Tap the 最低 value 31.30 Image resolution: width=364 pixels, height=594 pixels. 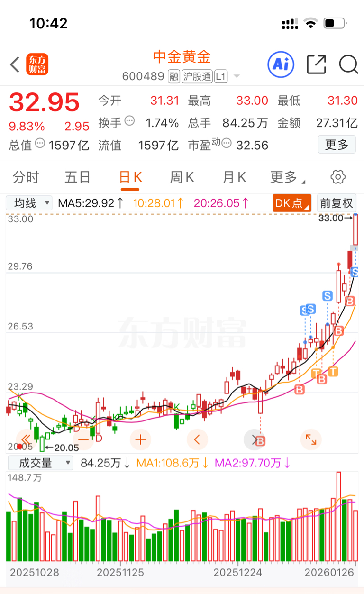tap(343, 101)
